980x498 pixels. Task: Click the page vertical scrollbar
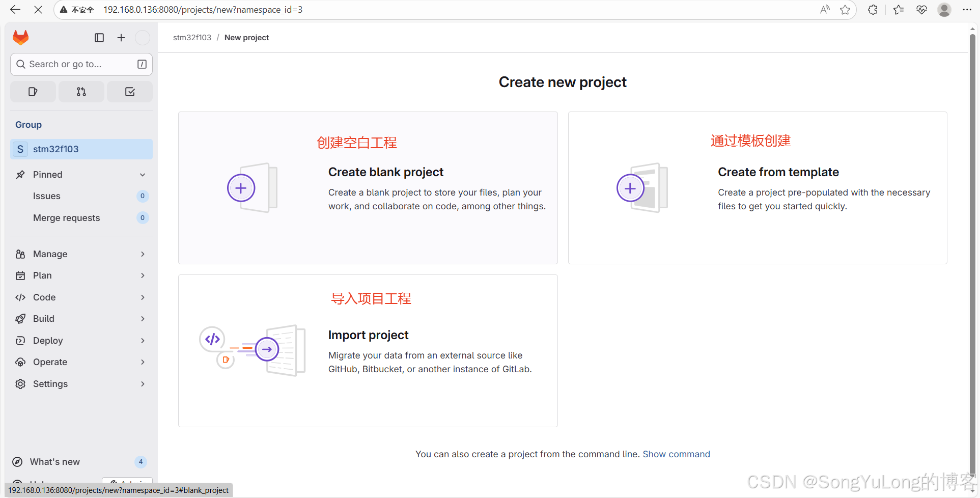click(x=973, y=255)
